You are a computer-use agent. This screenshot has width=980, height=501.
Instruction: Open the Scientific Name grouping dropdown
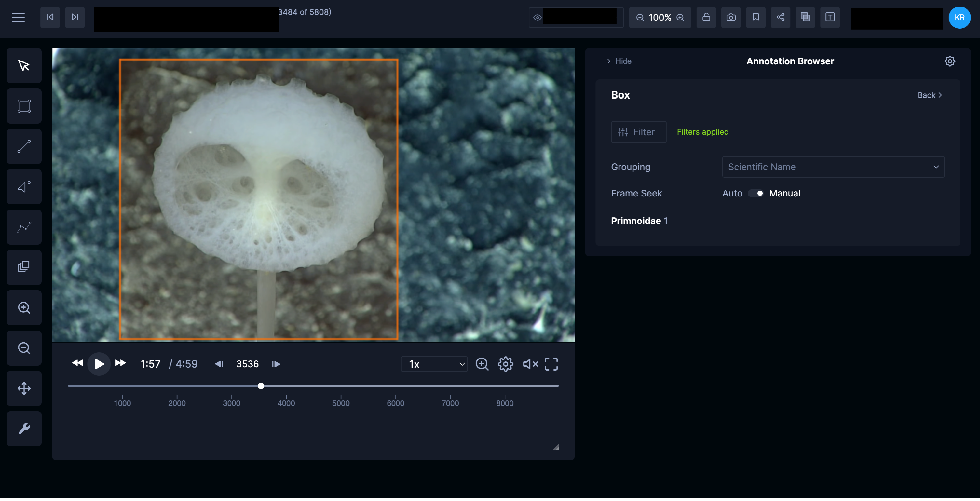click(x=833, y=167)
